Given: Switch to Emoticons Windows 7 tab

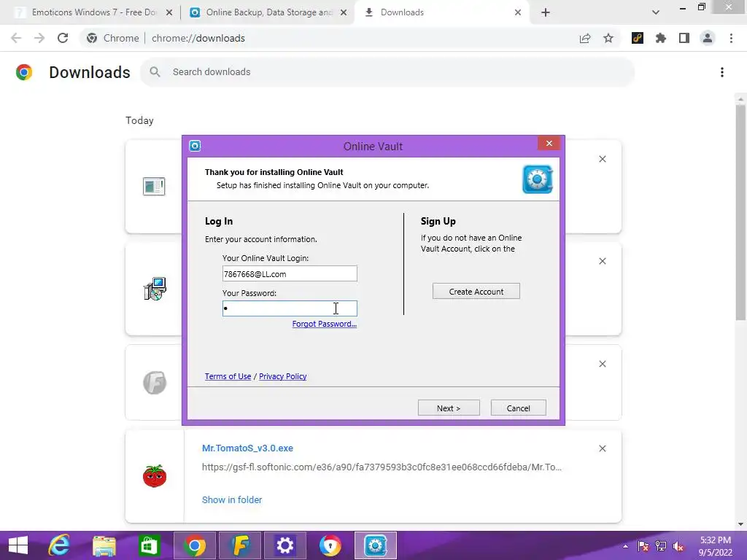Looking at the screenshot, I should click(x=94, y=12).
